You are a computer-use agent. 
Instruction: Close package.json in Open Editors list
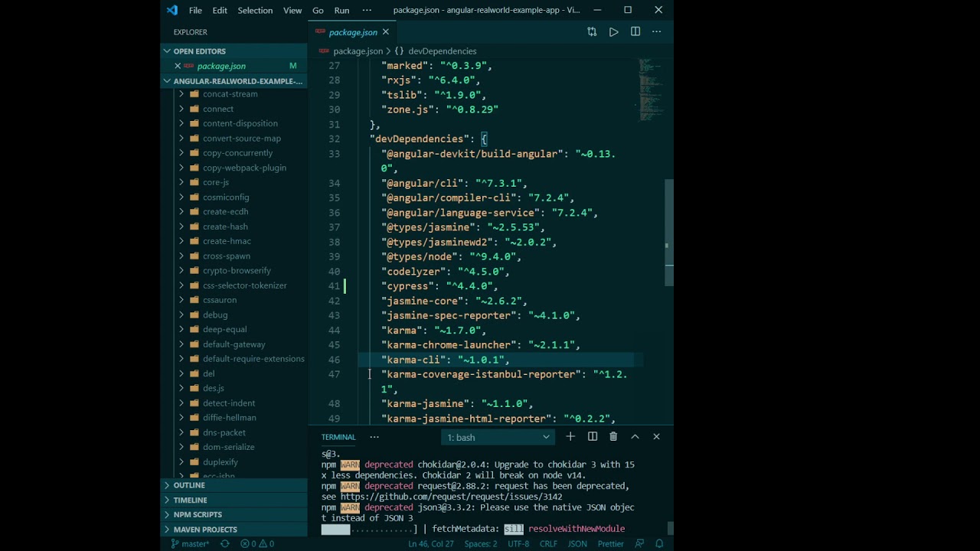pos(178,66)
